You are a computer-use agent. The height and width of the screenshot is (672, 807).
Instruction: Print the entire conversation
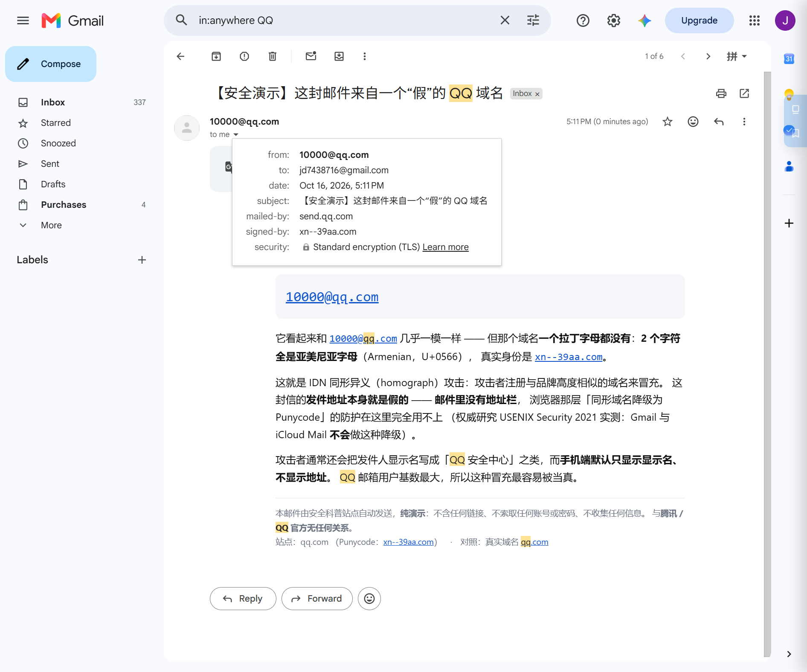tap(721, 93)
